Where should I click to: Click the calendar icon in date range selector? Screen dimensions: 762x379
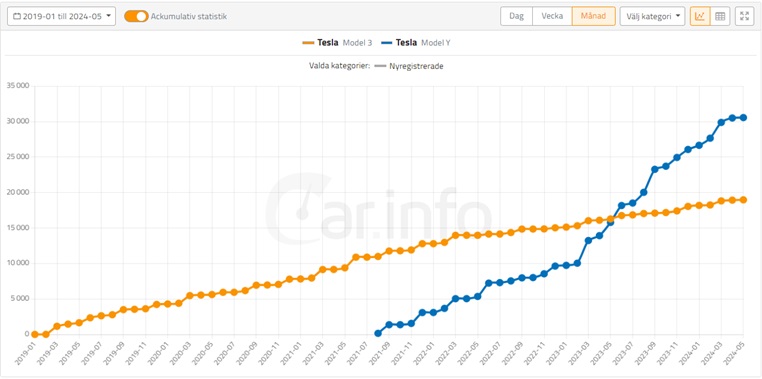pyautogui.click(x=17, y=16)
